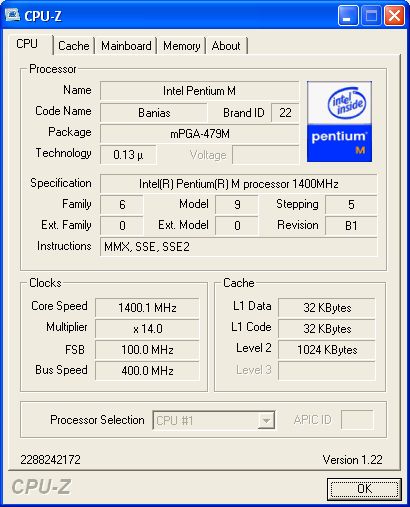Screen dimensions: 410x507
Task: Click the Core Speed value 1400.1 MHz
Action: click(x=147, y=307)
